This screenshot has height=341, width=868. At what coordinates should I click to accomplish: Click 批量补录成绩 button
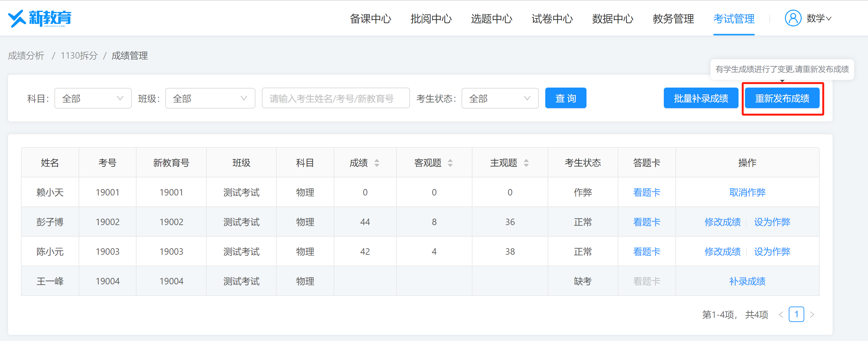click(701, 99)
